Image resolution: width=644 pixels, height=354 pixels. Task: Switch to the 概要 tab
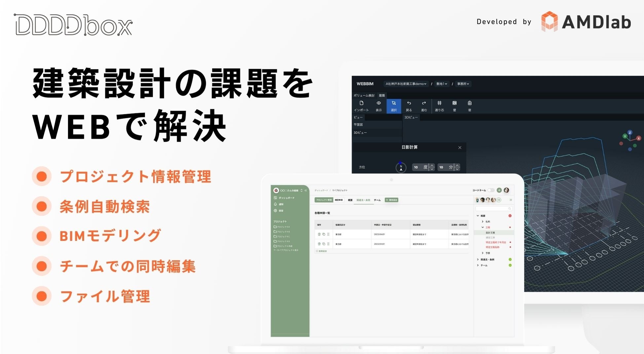coord(350,200)
